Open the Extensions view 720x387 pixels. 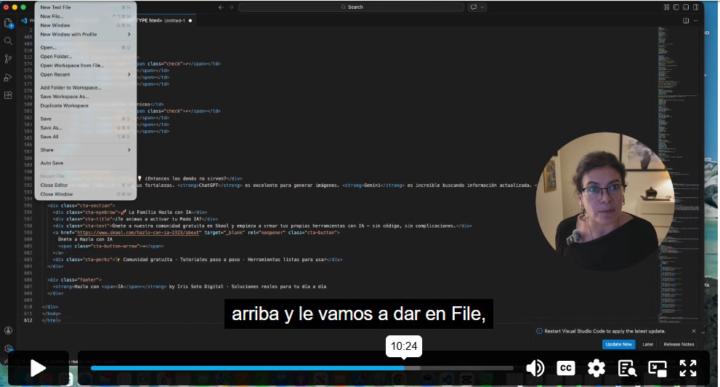8,95
